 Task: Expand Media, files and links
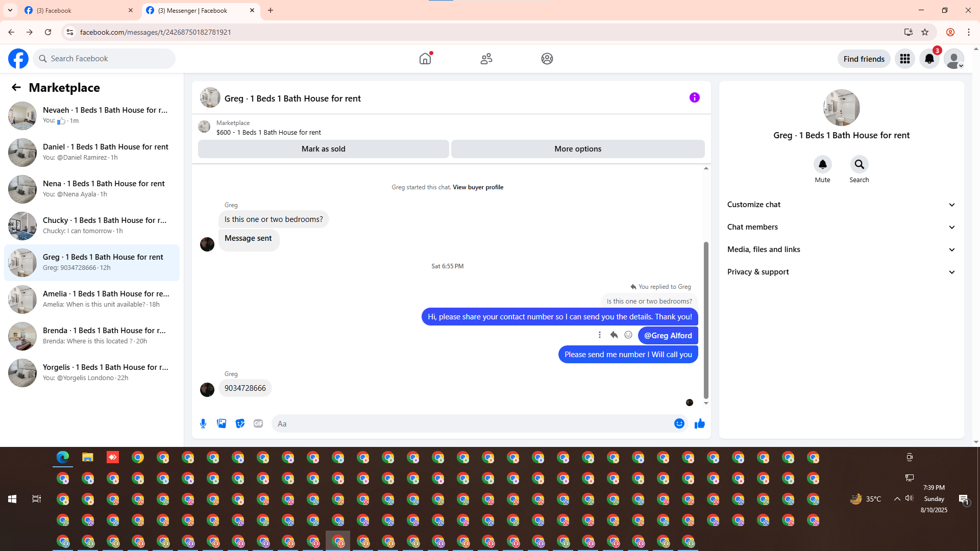pos(841,249)
